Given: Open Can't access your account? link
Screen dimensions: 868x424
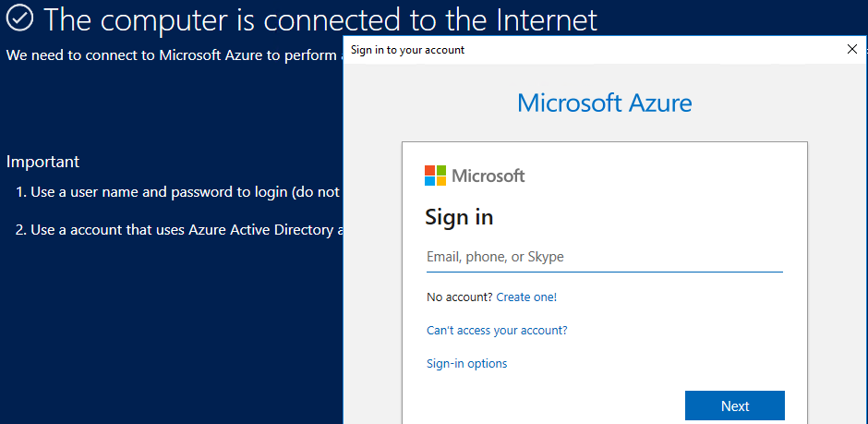Looking at the screenshot, I should [497, 331].
